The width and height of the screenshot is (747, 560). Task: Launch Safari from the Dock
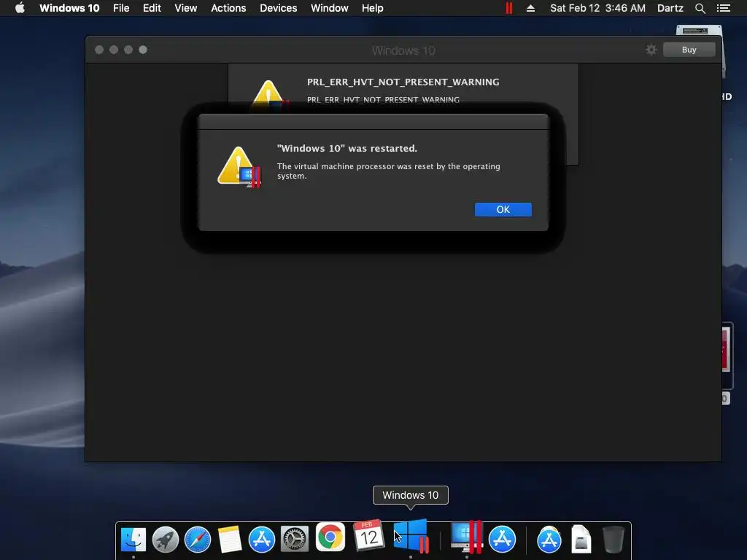click(x=198, y=539)
